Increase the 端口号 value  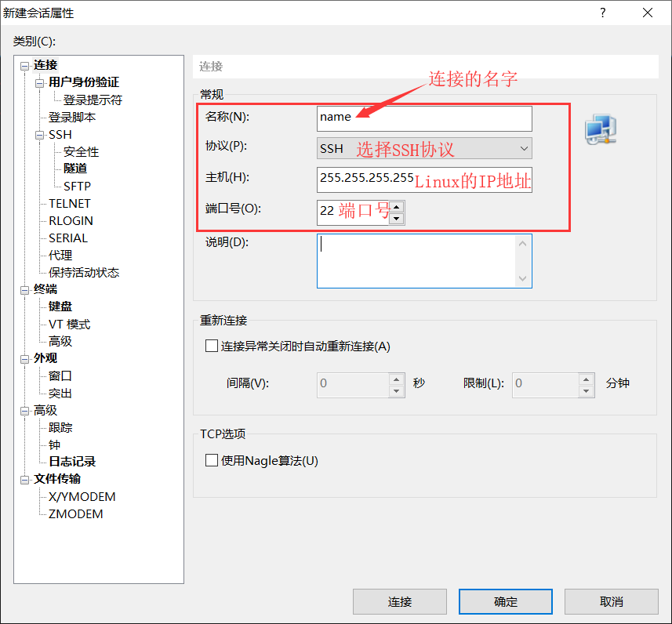[x=397, y=208]
